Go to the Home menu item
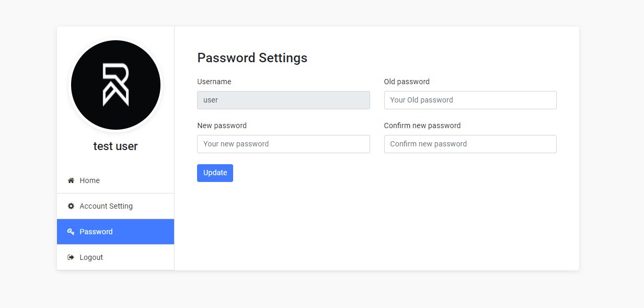Image resolution: width=644 pixels, height=308 pixels. tap(90, 180)
